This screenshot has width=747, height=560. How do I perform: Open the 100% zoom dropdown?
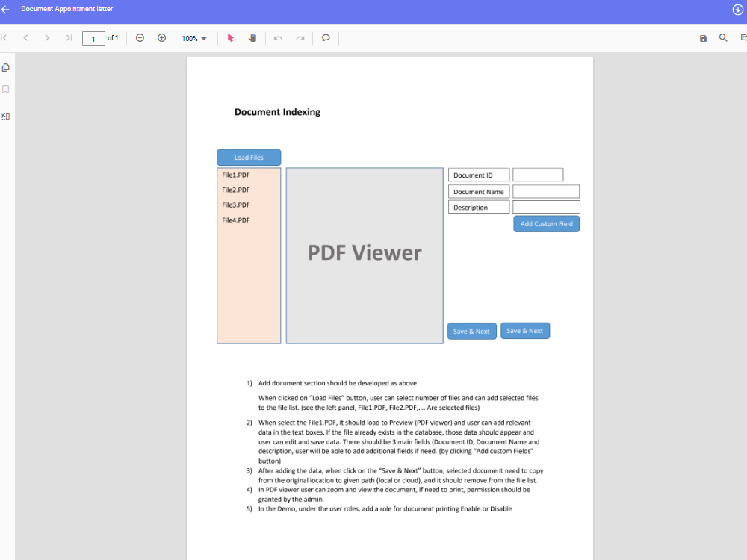click(194, 38)
